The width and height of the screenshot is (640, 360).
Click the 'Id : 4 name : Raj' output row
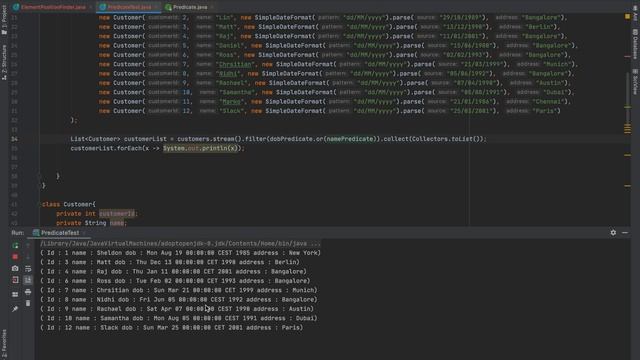tap(173, 272)
